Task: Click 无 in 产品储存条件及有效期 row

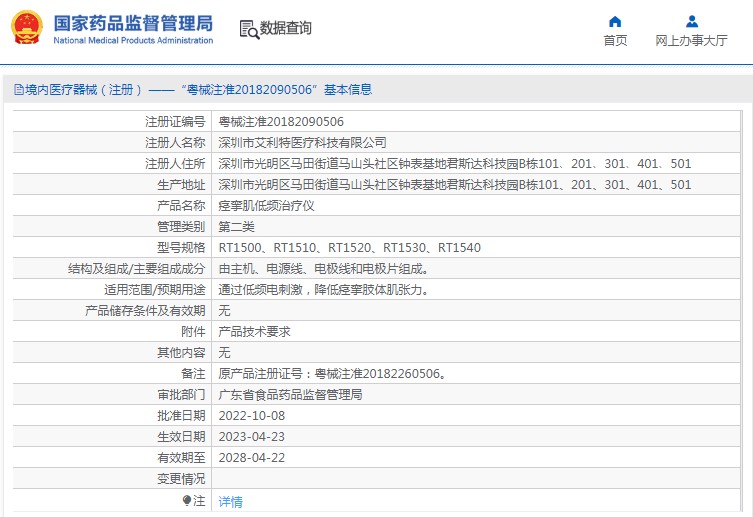Action: pyautogui.click(x=224, y=311)
